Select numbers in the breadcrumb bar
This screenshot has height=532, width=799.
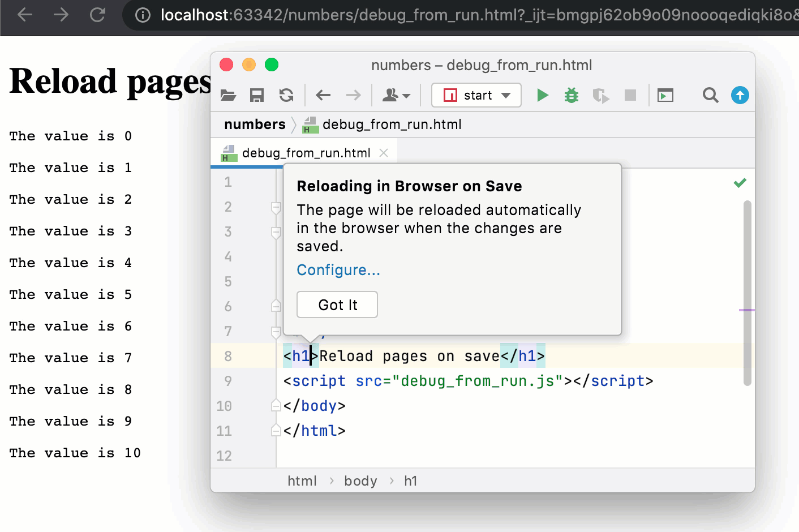(255, 124)
